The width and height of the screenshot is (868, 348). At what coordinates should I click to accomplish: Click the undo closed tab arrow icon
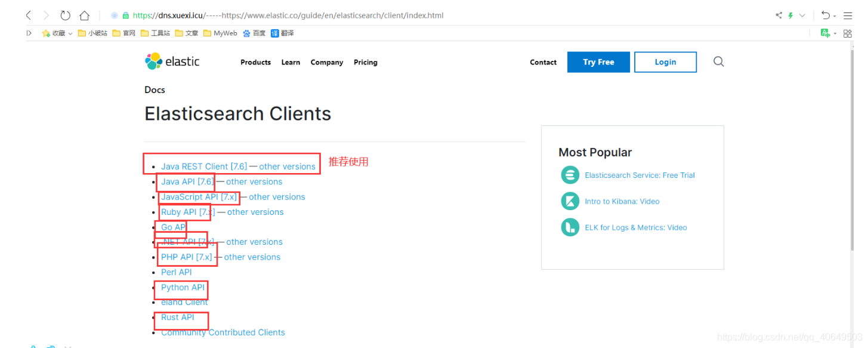coord(826,16)
